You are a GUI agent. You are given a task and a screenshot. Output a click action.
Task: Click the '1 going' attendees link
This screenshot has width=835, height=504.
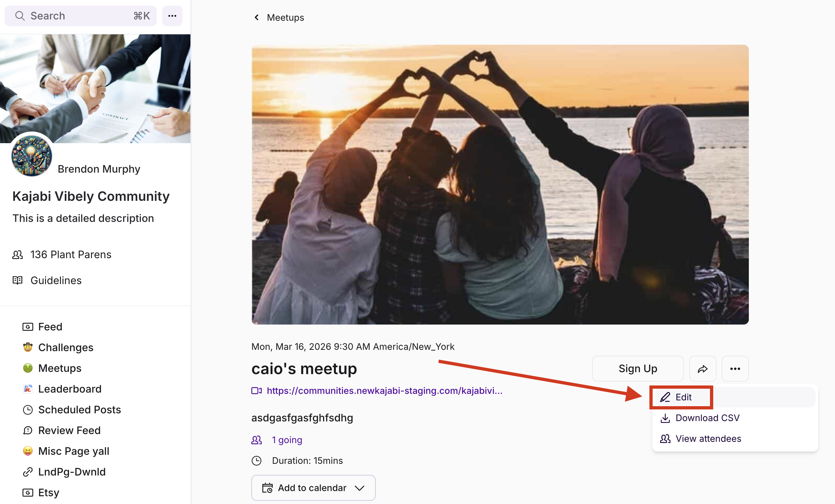click(287, 440)
